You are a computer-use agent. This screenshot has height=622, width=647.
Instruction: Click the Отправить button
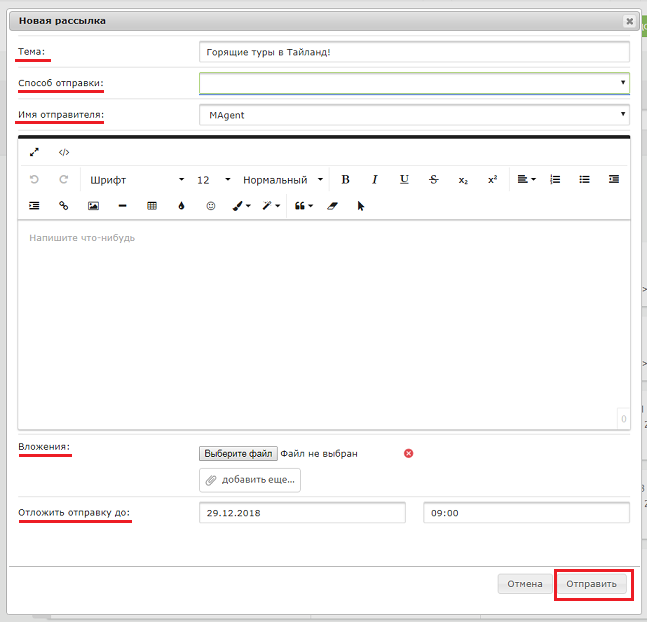click(591, 584)
